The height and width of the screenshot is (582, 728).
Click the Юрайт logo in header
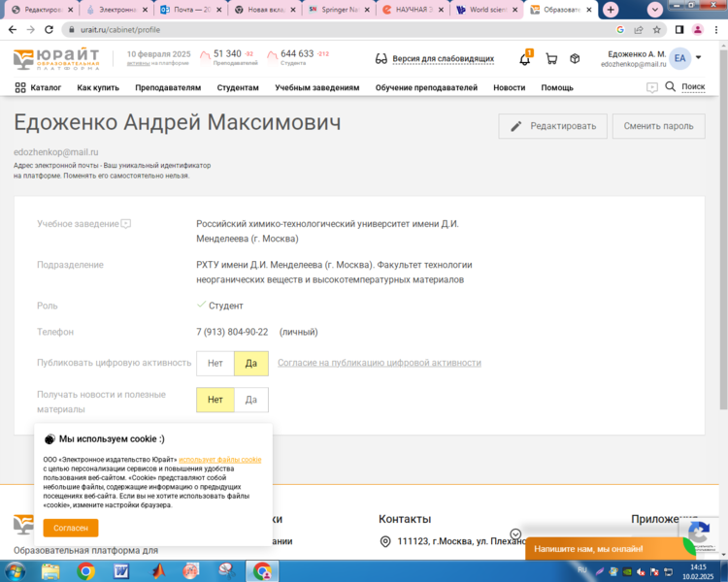tap(56, 59)
